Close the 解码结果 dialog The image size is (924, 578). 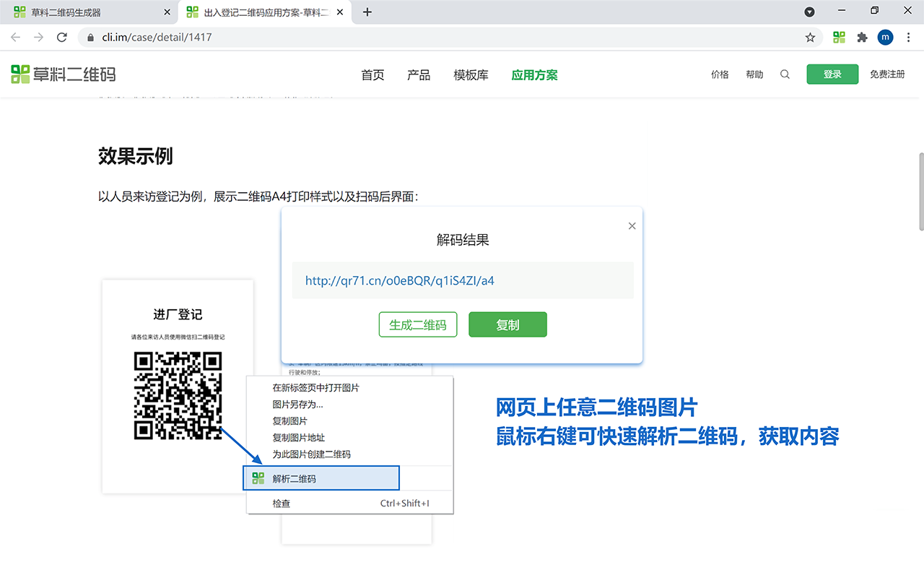(x=632, y=225)
